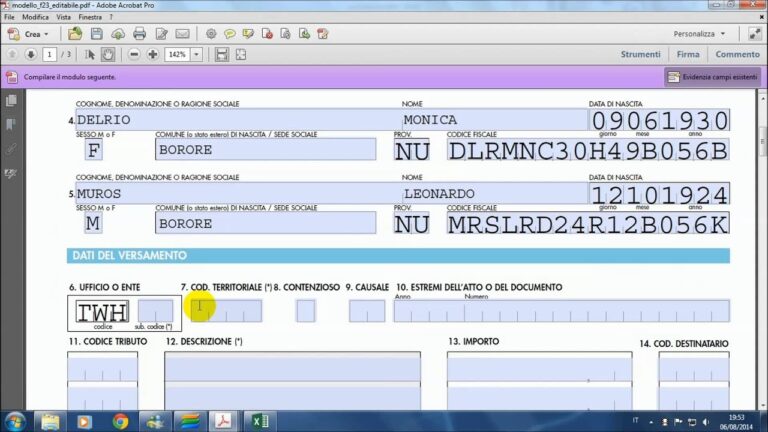Screen dimensions: 768x432
Task: Open the signatures side panel
Action: click(11, 173)
